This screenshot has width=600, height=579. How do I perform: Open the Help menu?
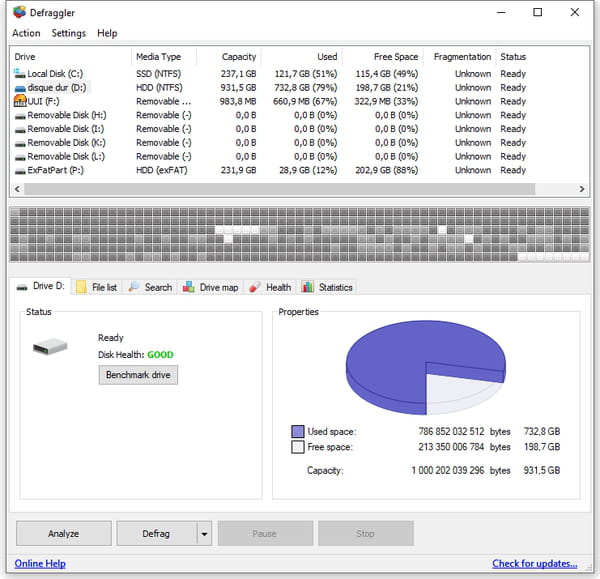click(x=107, y=33)
